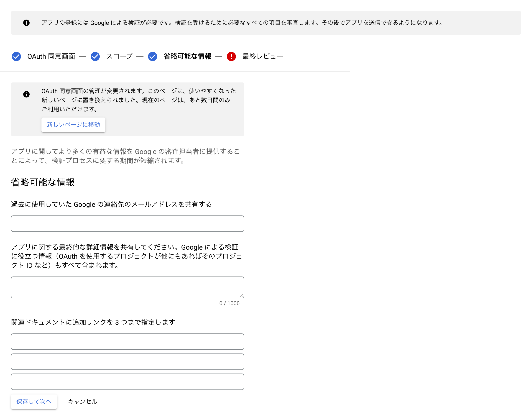This screenshot has height=420, width=532.
Task: Grab the textarea resize handle corner
Action: point(241,296)
